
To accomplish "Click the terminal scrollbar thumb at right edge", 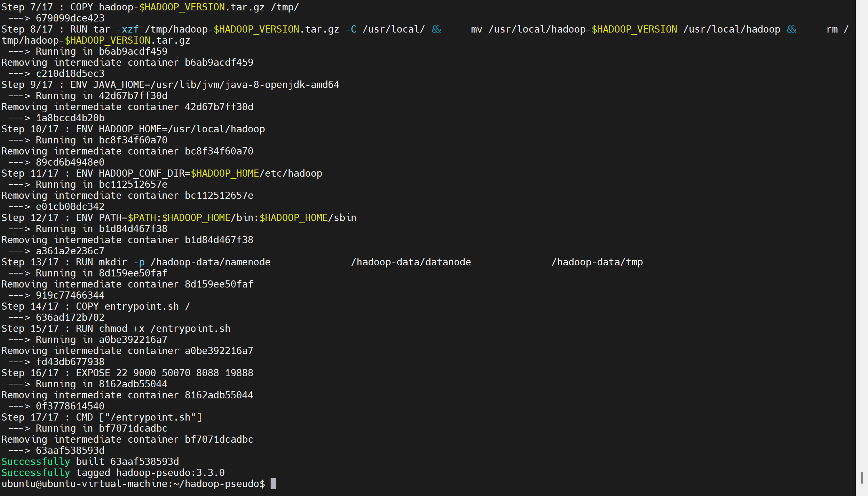I will click(862, 477).
